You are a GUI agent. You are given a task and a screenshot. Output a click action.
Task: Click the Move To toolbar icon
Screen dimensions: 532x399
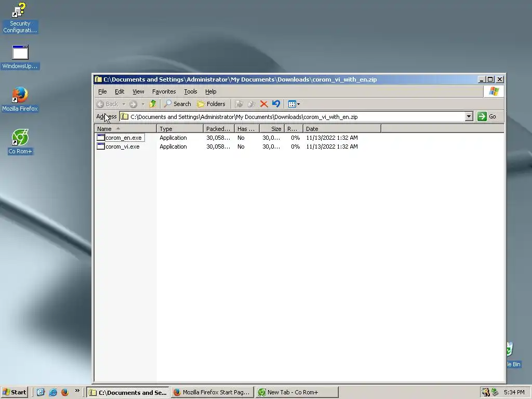(x=239, y=104)
